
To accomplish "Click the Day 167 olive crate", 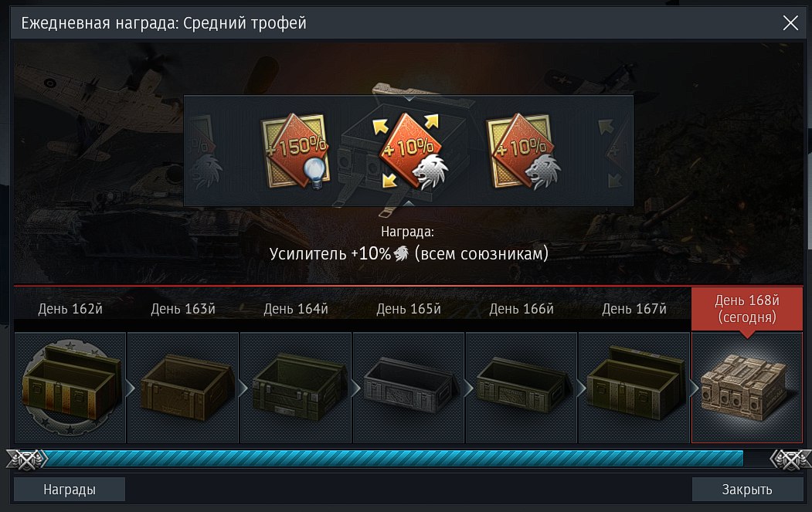I will coord(634,388).
